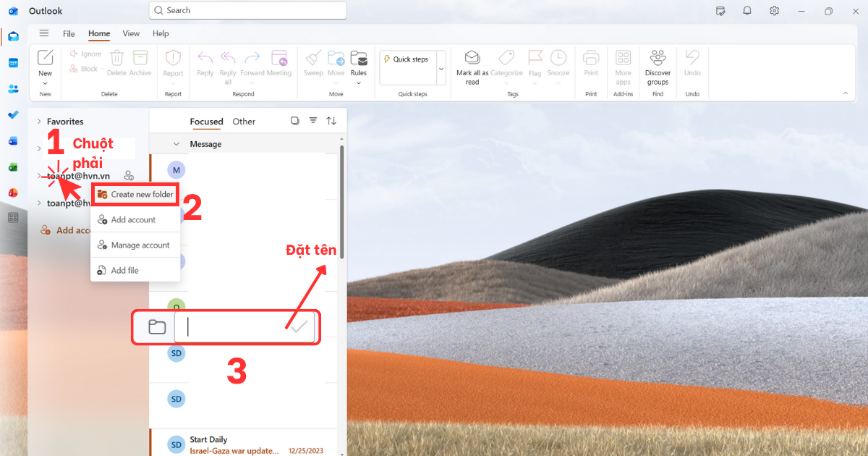
Task: Switch to the View ribbon tab
Action: pyautogui.click(x=131, y=33)
